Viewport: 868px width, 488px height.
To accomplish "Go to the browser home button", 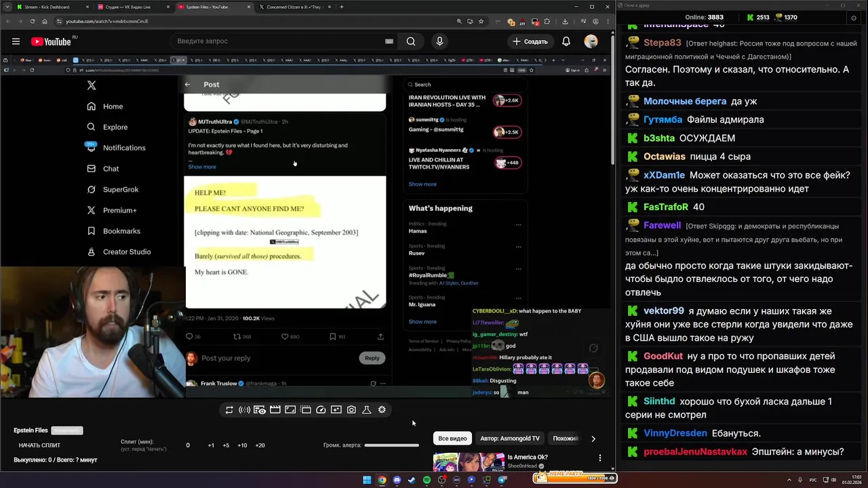I will pyautogui.click(x=45, y=21).
